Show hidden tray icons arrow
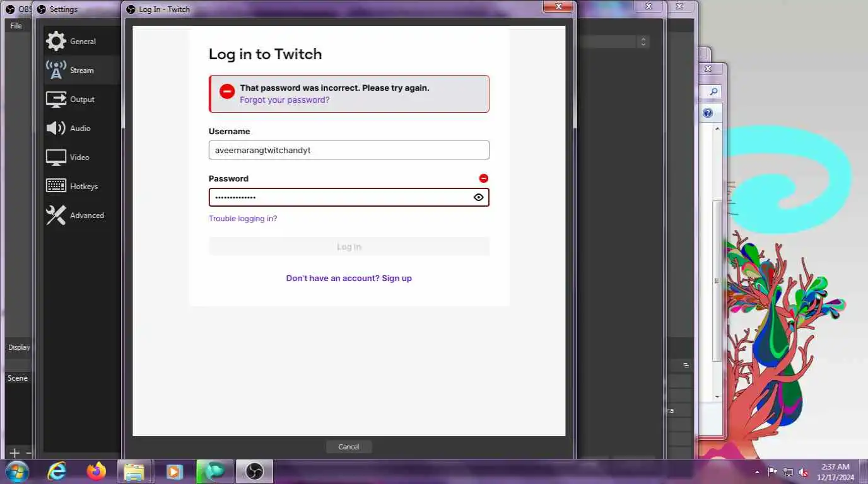Image resolution: width=868 pixels, height=484 pixels. coord(757,472)
